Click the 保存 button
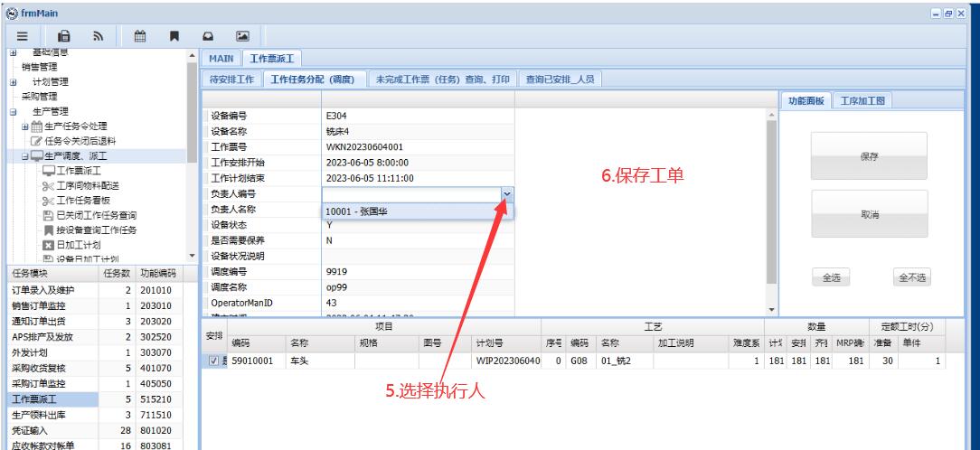This screenshot has height=450, width=980. click(869, 156)
